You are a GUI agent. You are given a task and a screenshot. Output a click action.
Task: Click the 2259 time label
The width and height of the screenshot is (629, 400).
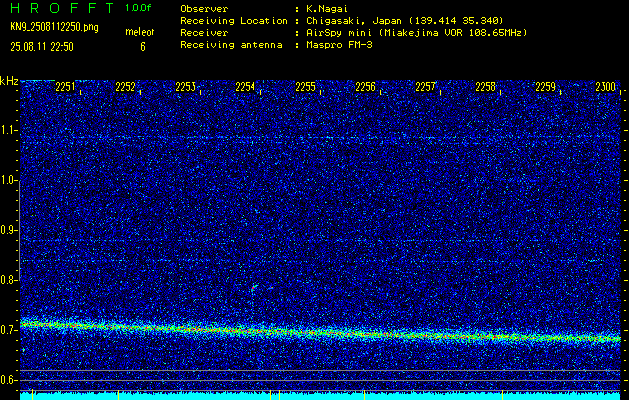click(546, 86)
